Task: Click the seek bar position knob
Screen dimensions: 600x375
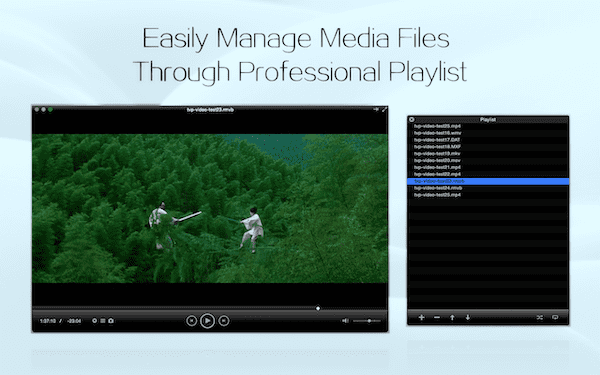Action: click(x=318, y=308)
